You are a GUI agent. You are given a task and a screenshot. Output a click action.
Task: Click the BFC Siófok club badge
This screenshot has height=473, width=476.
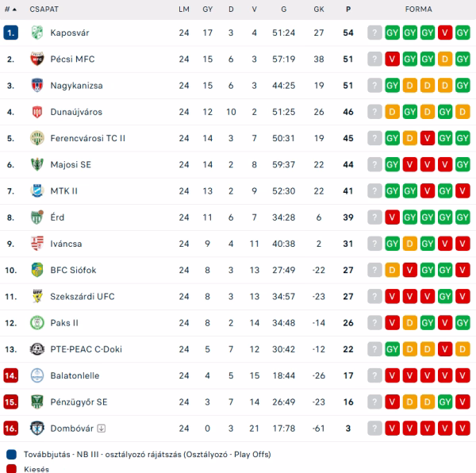click(36, 270)
